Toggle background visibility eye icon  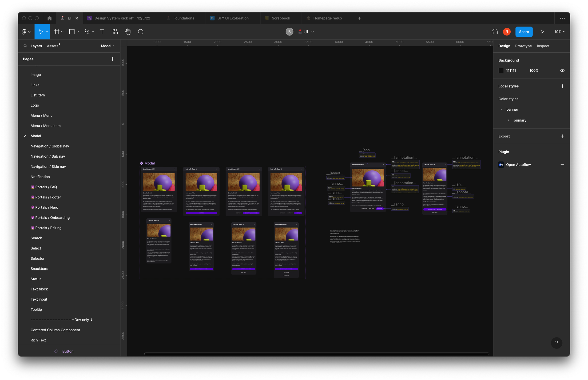(562, 70)
